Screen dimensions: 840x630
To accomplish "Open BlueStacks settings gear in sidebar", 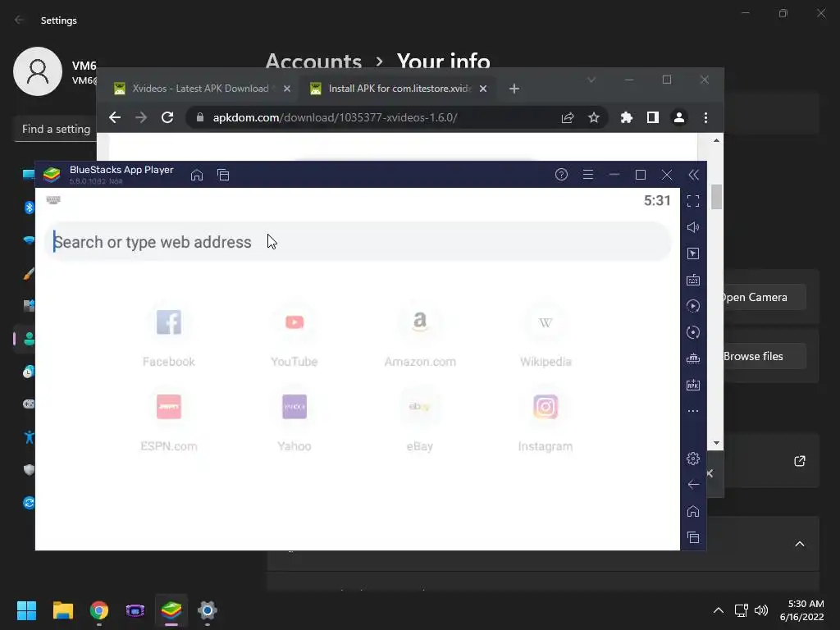I will pos(693,459).
